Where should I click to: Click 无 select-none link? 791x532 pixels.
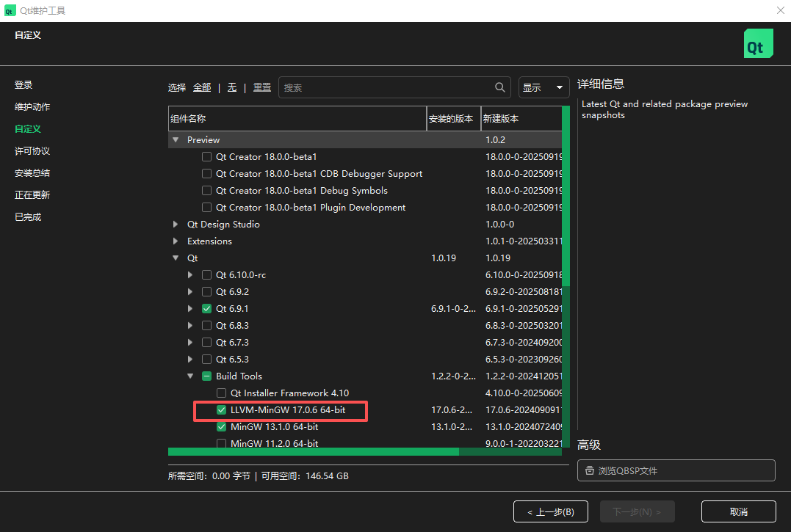click(231, 87)
